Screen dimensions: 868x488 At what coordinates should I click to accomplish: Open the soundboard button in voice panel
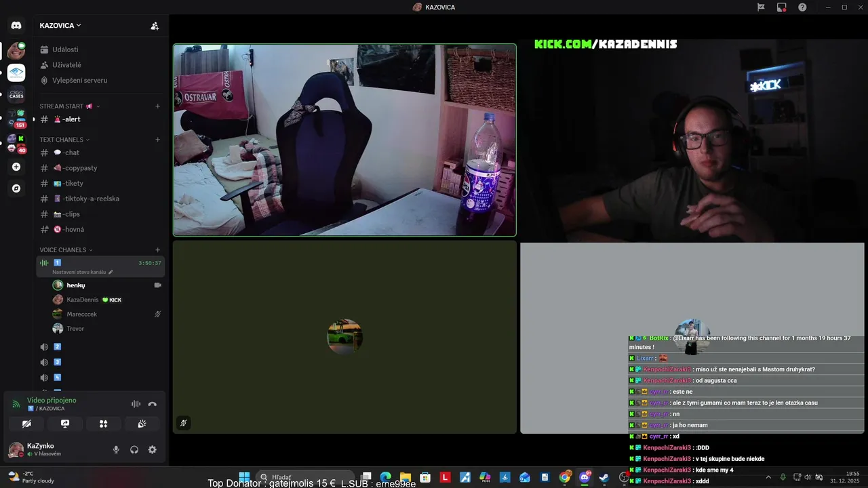point(142,424)
